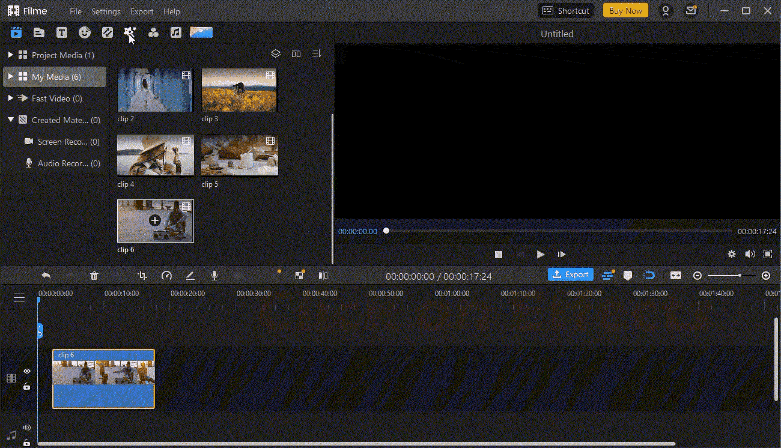Click the Undo arrow icon
Image resolution: width=781 pixels, height=448 pixels.
[x=46, y=276]
